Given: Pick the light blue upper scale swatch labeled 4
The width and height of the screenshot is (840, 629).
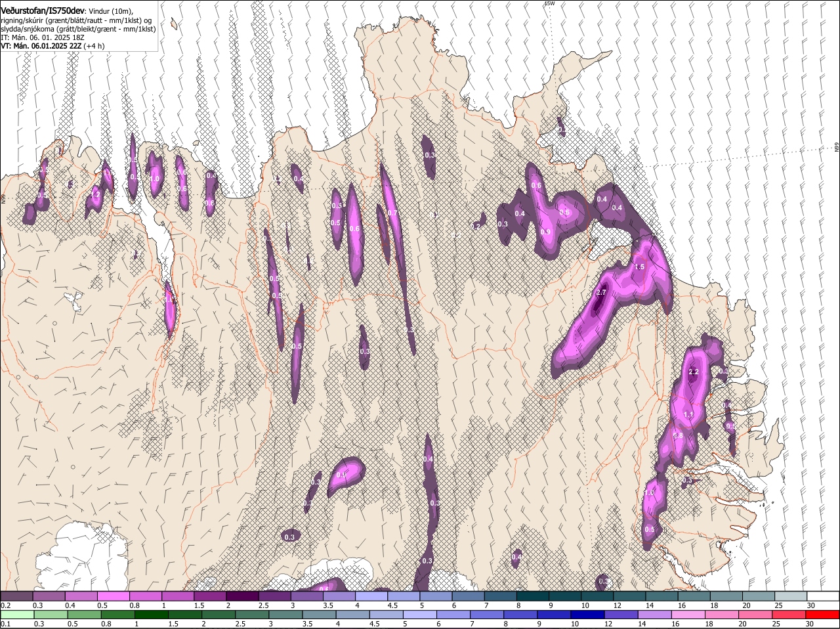Looking at the screenshot, I should [x=371, y=596].
